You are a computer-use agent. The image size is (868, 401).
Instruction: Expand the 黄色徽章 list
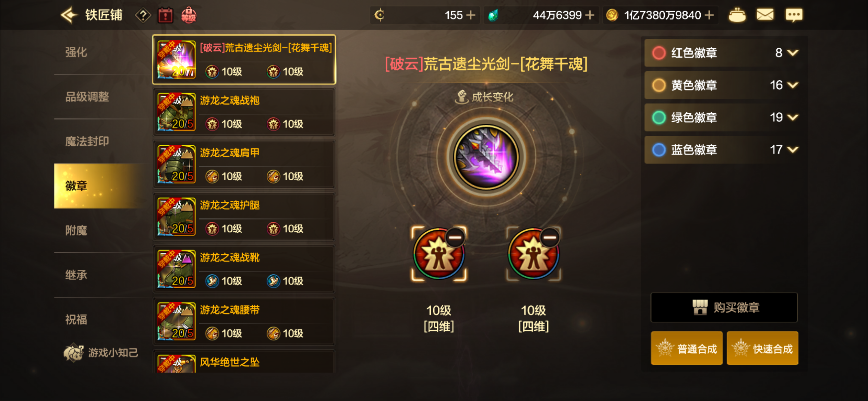click(793, 85)
